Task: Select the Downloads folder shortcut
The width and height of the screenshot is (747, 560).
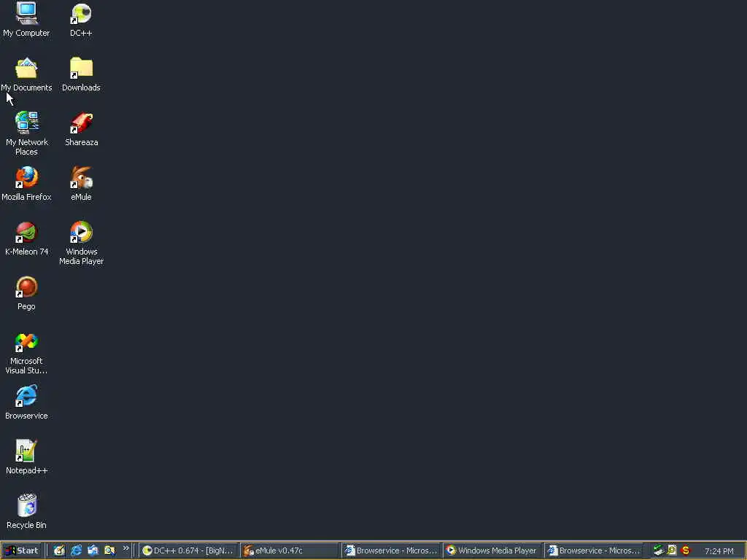Action: point(81,75)
